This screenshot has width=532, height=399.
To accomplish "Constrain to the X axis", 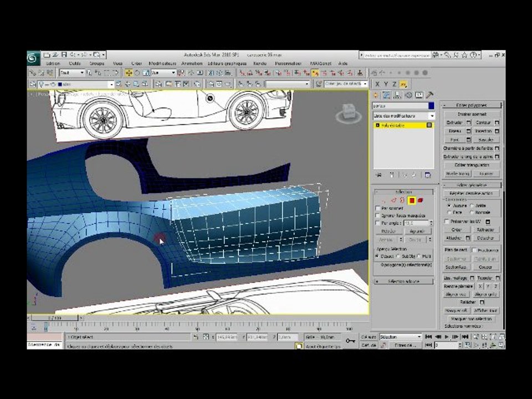I will 377,84.
